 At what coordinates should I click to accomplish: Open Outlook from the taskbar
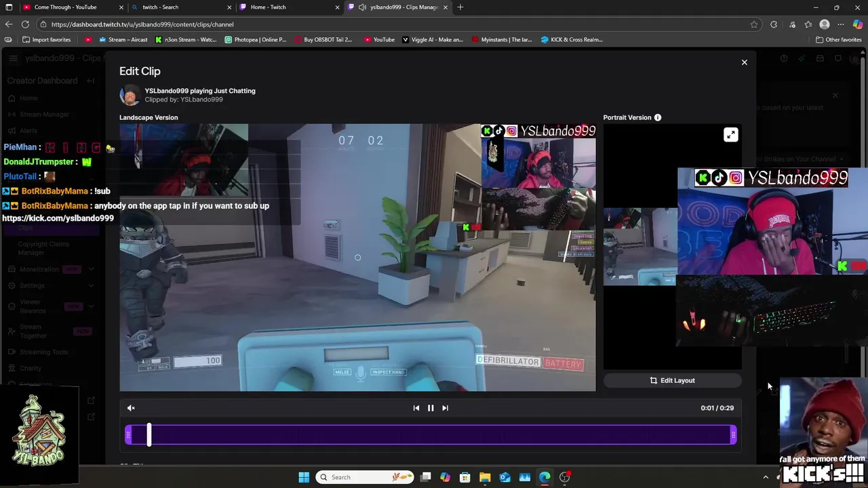click(505, 477)
